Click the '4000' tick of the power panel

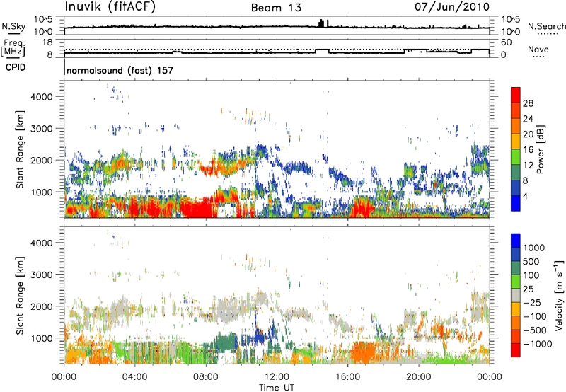[42, 97]
